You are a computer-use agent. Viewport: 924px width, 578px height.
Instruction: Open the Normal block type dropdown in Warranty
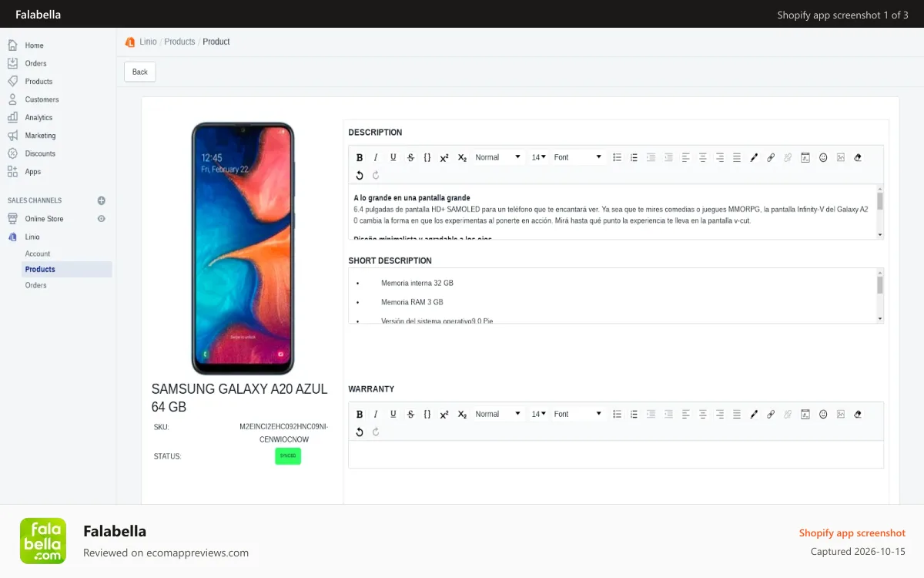coord(498,414)
